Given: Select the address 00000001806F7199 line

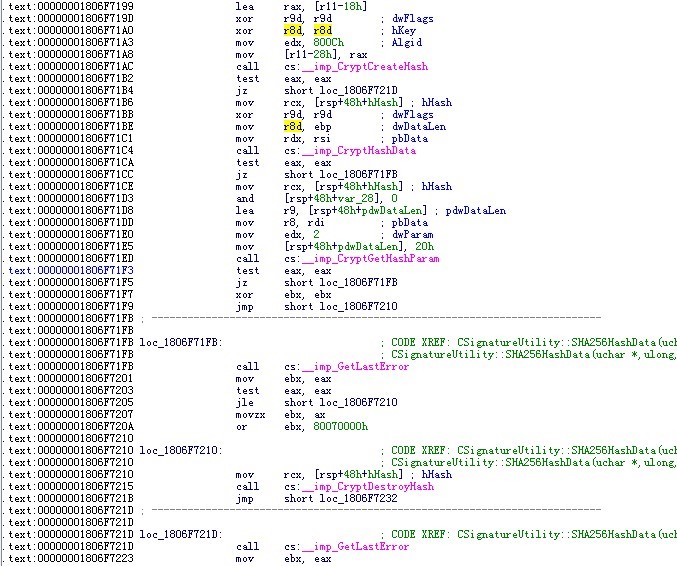Looking at the screenshot, I should (71, 6).
